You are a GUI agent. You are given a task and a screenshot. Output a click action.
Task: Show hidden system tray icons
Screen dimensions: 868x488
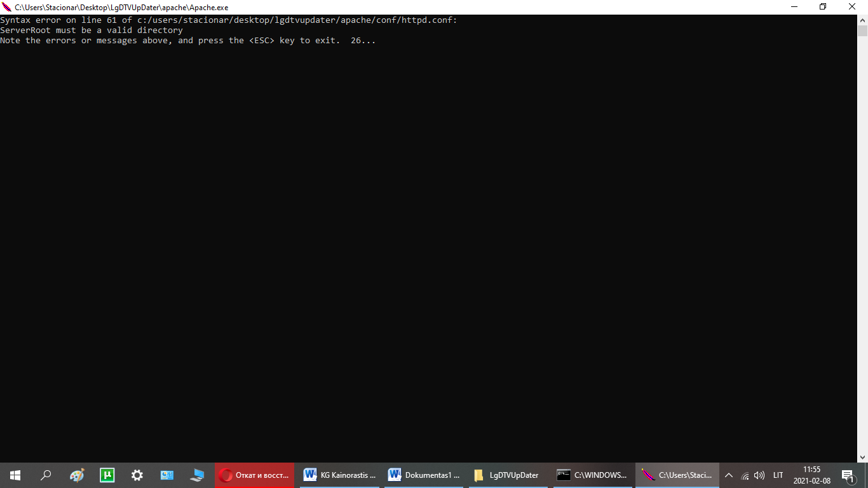coord(729,475)
